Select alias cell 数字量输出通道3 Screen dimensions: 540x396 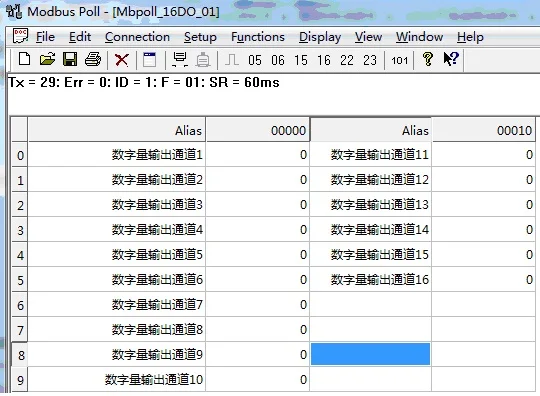pos(117,205)
